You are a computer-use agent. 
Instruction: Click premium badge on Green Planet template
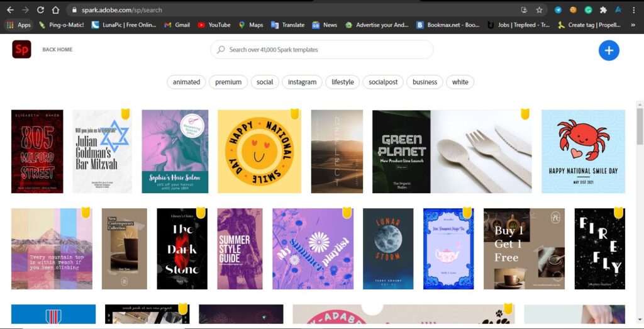point(525,114)
